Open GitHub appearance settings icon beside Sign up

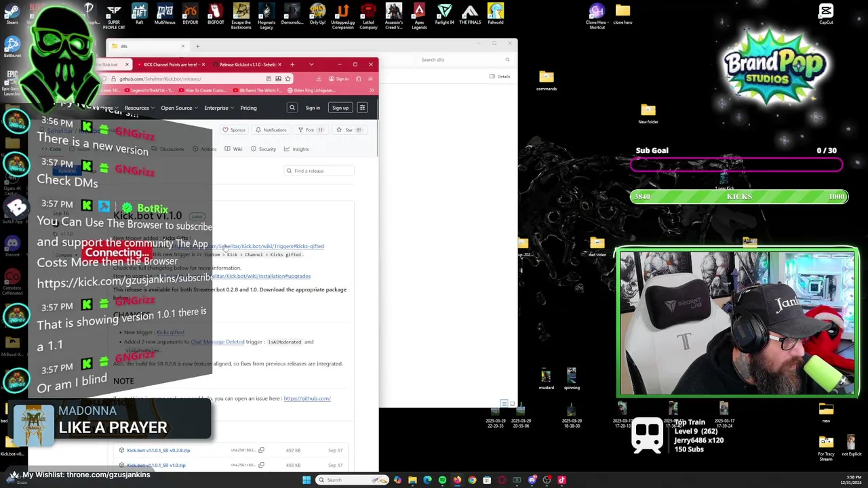tap(362, 108)
